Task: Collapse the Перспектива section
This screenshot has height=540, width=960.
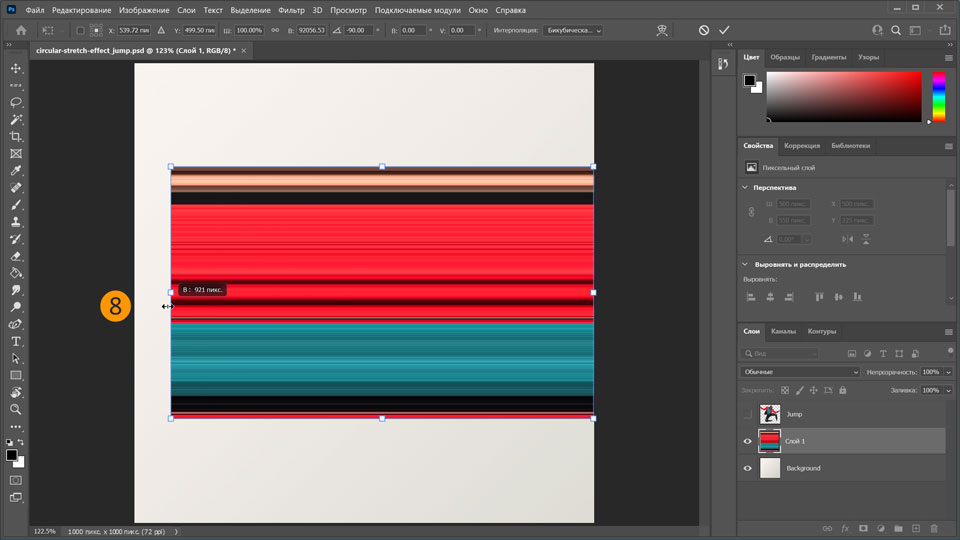Action: tap(746, 187)
